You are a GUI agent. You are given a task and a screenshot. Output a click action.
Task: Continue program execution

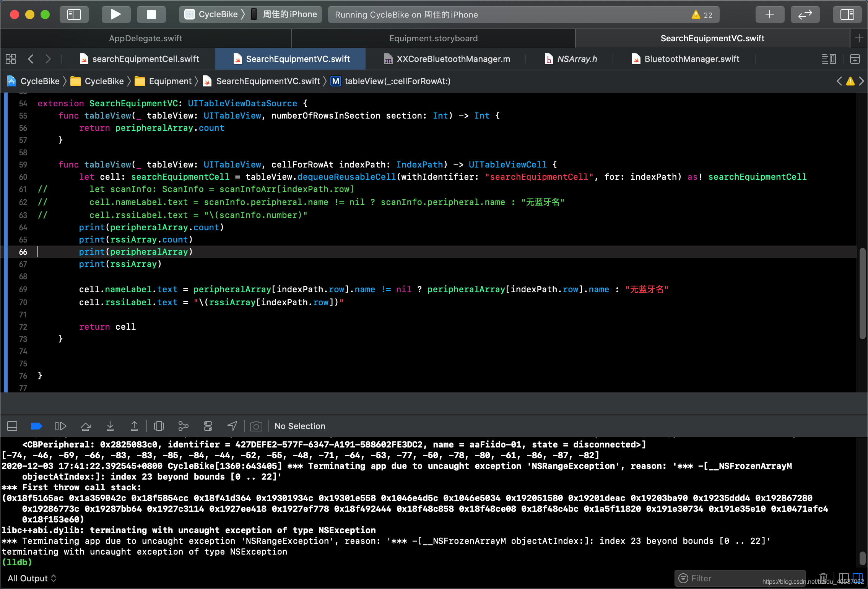61,426
